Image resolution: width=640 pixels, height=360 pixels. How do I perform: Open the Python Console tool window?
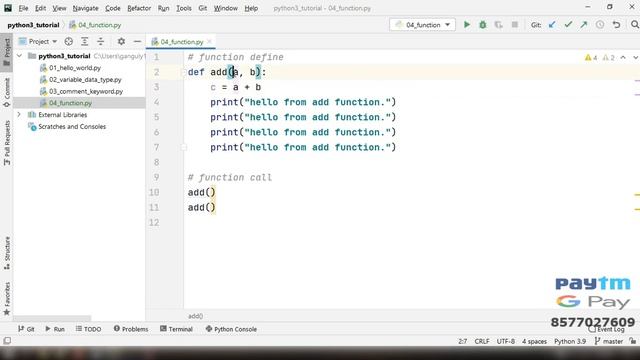point(231,329)
